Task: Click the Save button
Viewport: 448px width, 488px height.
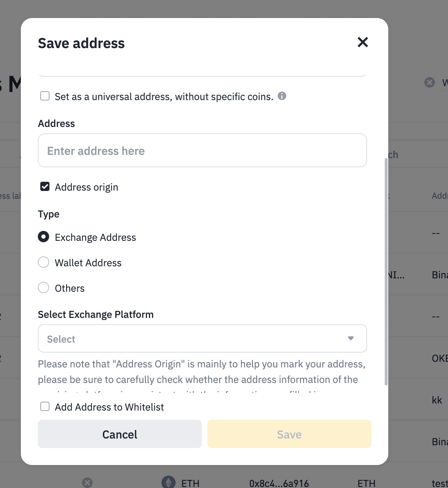Action: click(289, 434)
